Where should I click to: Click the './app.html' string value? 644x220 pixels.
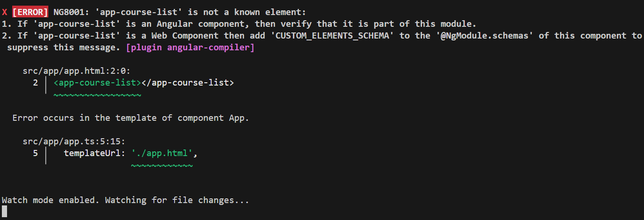click(161, 153)
